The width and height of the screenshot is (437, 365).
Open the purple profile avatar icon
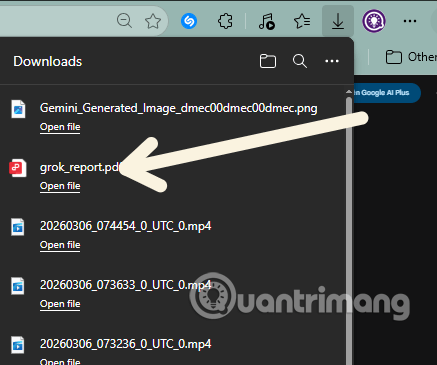374,21
